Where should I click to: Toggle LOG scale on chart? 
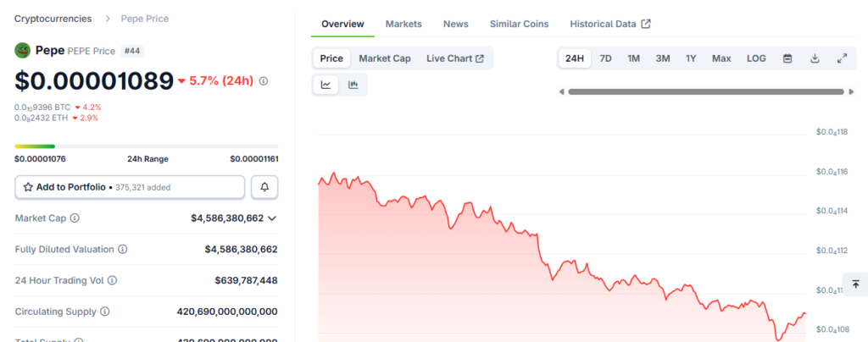tap(756, 58)
